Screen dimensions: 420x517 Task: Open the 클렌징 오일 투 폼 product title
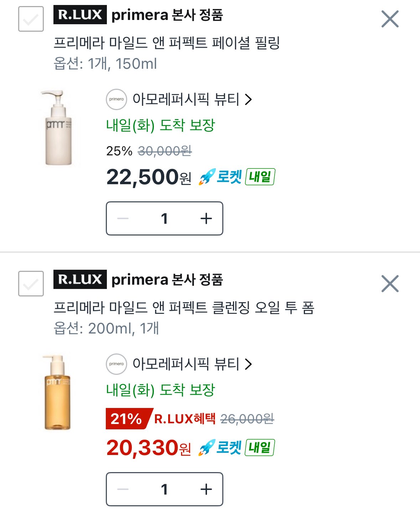tap(183, 308)
